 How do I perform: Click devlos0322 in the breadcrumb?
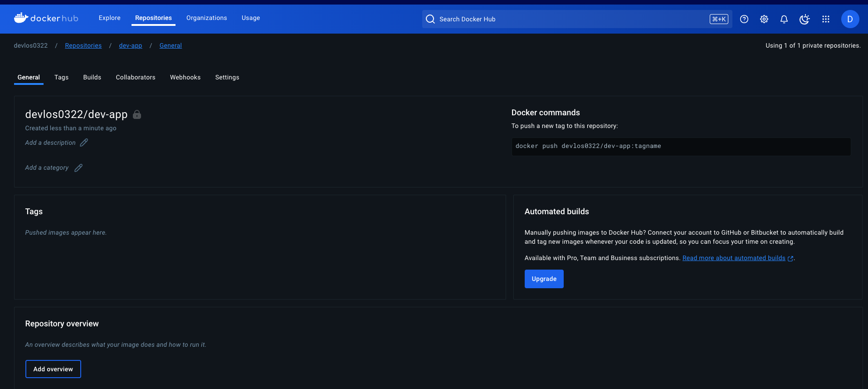(31, 45)
